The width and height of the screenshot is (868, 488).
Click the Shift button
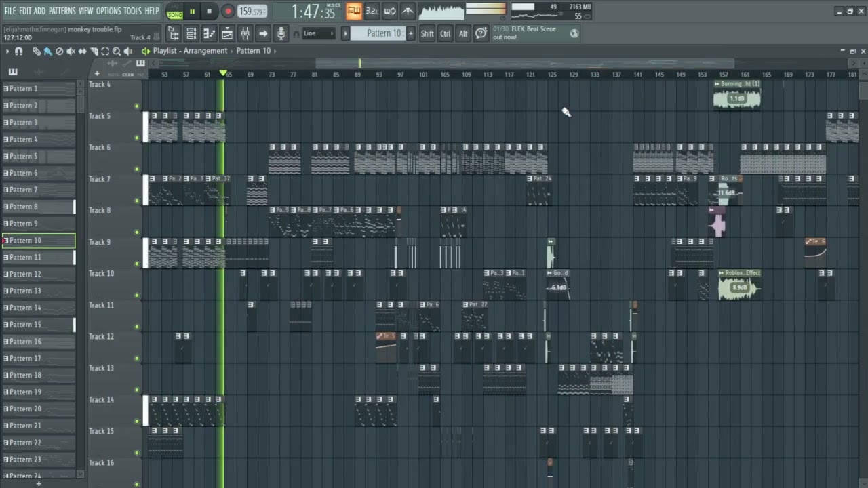click(427, 33)
